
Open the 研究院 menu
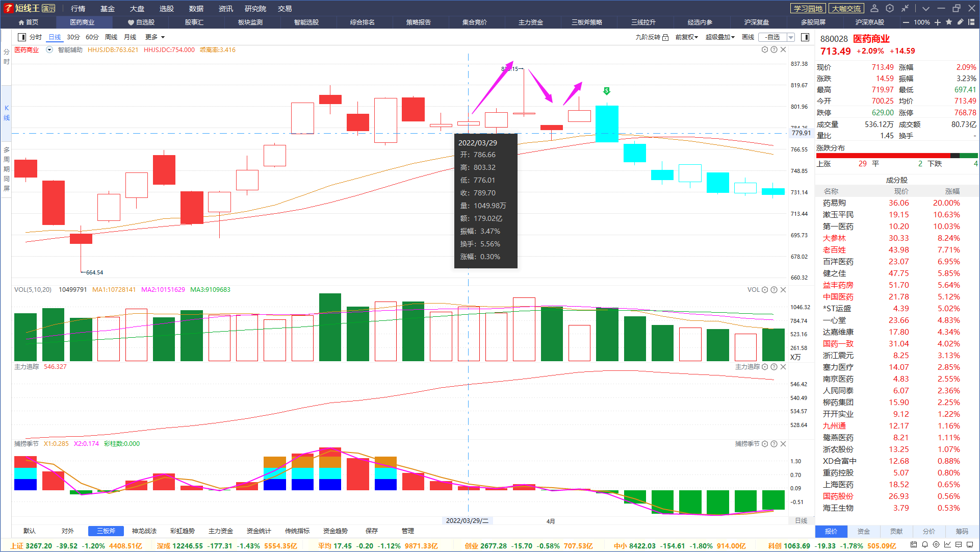pyautogui.click(x=255, y=9)
